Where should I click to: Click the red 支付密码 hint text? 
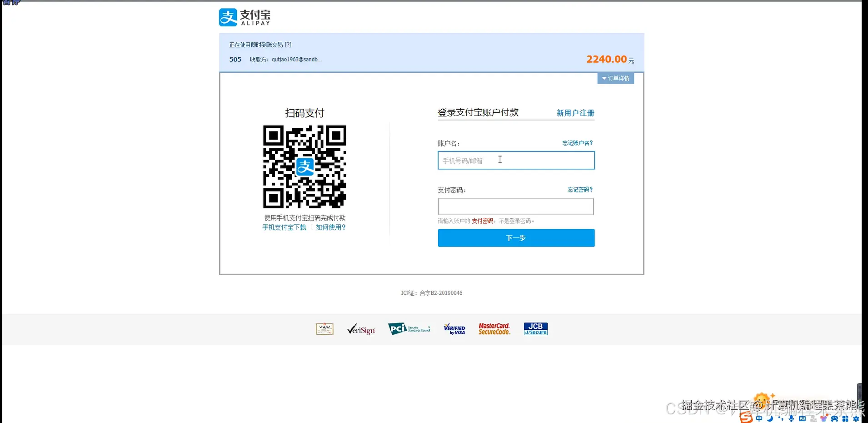tap(482, 221)
